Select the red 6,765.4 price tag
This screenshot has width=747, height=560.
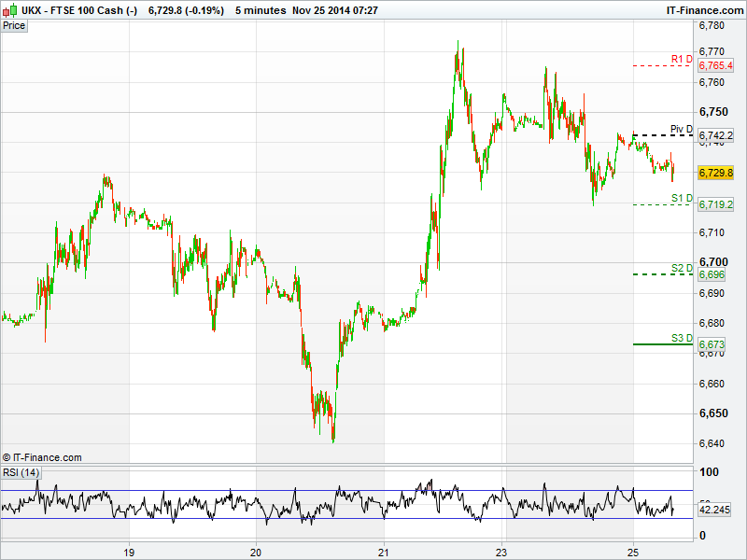(x=716, y=66)
